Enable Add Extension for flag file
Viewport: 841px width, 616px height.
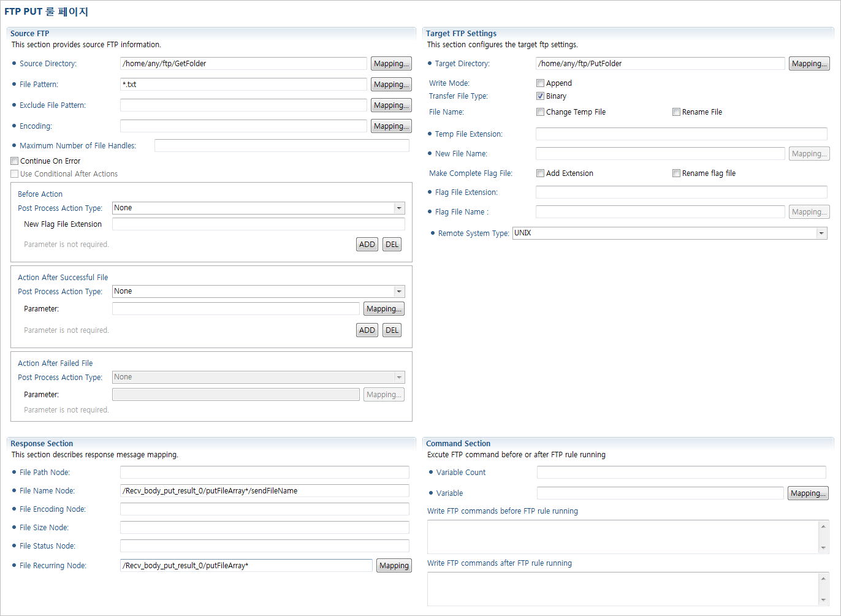540,173
